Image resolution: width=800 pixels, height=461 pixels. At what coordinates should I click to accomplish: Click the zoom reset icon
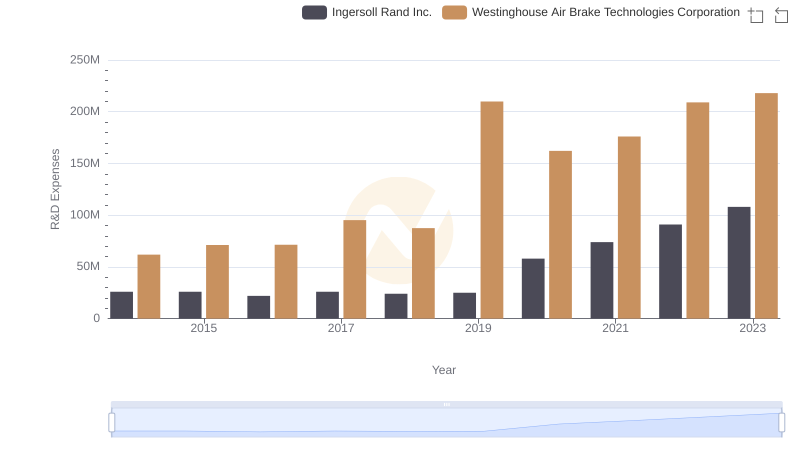(x=781, y=15)
